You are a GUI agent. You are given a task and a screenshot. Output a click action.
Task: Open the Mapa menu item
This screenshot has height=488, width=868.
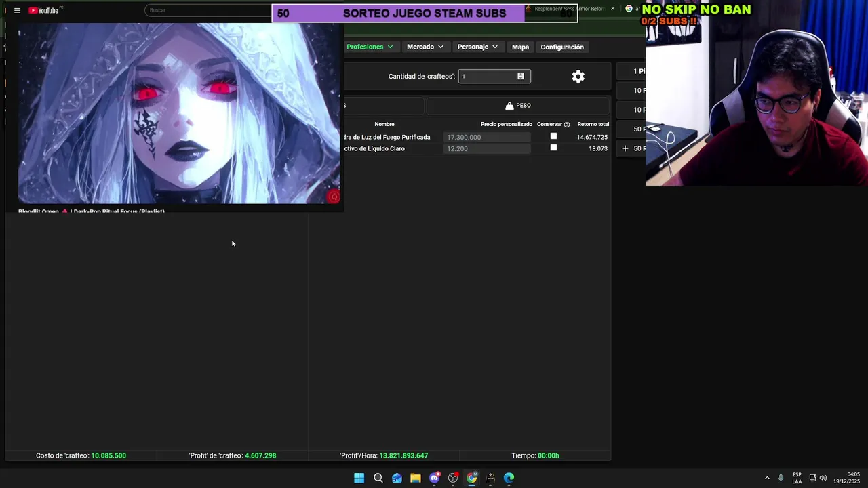click(520, 47)
